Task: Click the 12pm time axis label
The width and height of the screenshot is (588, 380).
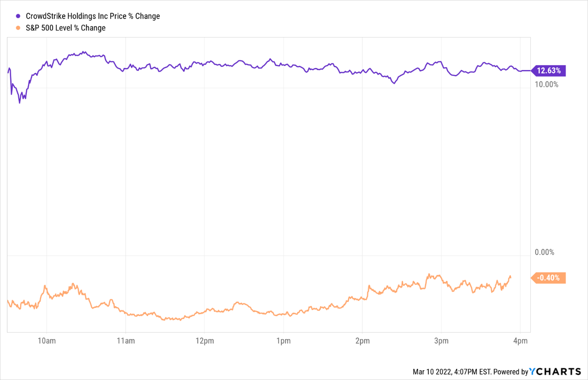Action: (205, 341)
